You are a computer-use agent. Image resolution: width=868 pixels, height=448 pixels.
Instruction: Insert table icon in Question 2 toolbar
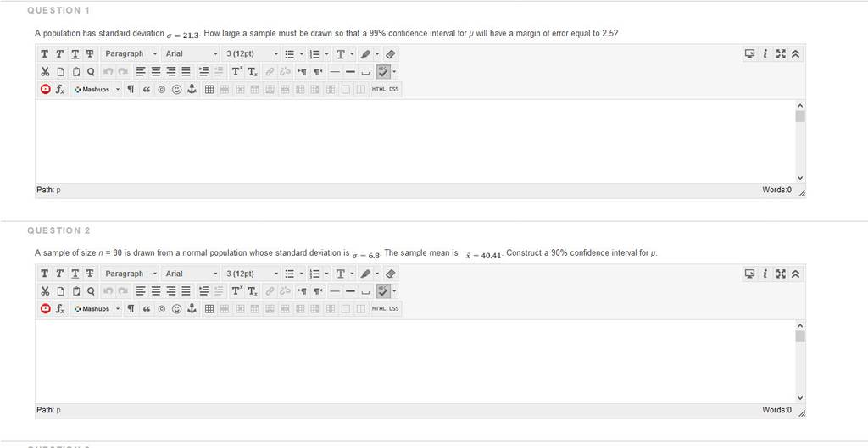click(x=209, y=309)
